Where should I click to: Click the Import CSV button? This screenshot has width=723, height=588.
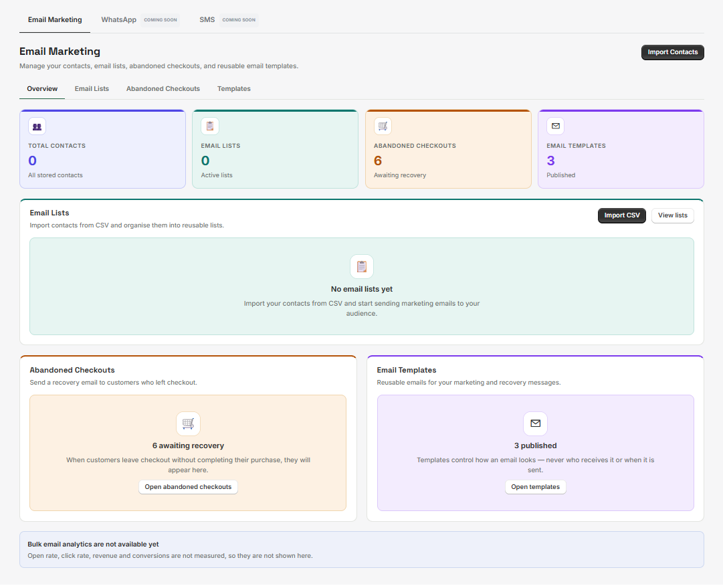click(x=622, y=217)
